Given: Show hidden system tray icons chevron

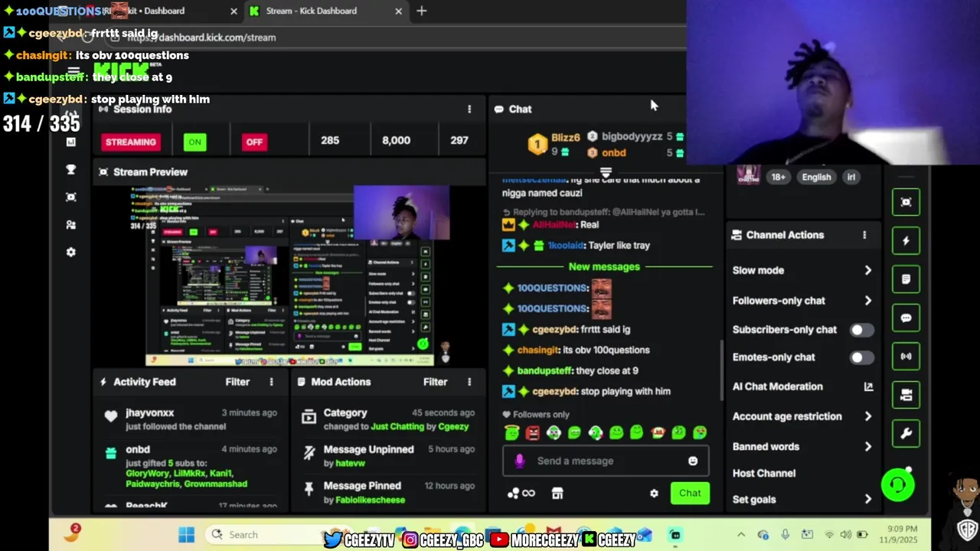Looking at the screenshot, I should pyautogui.click(x=741, y=534).
